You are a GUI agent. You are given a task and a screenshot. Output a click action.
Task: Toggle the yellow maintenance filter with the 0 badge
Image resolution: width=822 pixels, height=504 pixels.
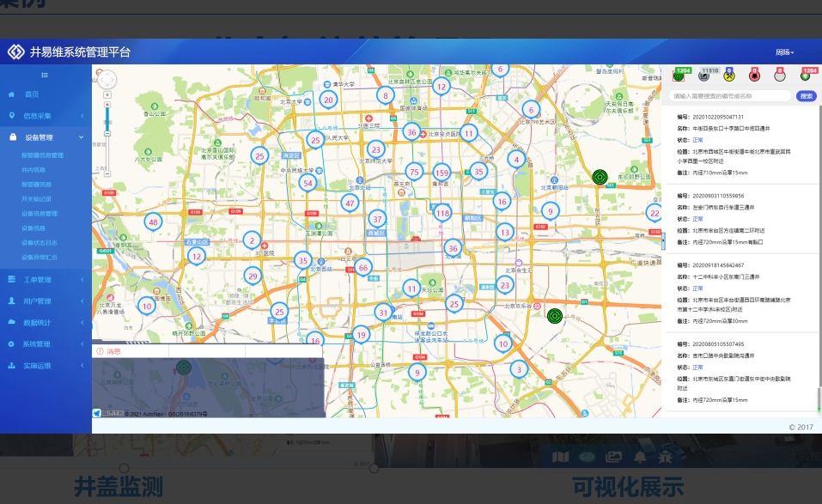(x=728, y=75)
